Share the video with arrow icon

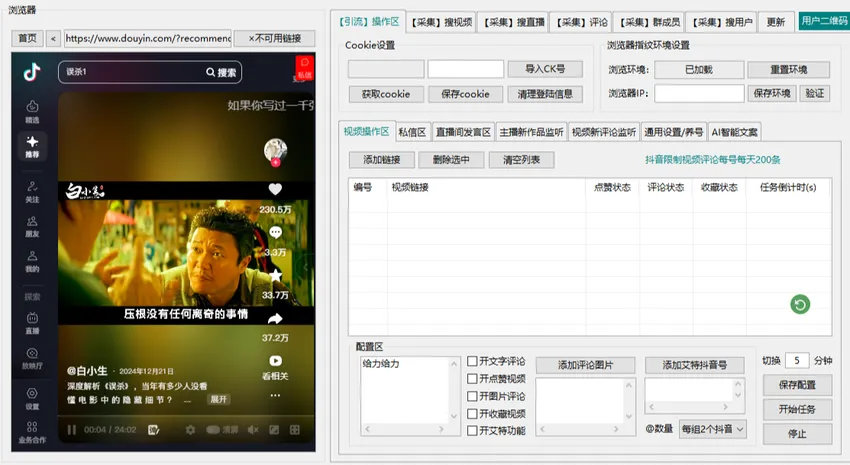click(275, 318)
